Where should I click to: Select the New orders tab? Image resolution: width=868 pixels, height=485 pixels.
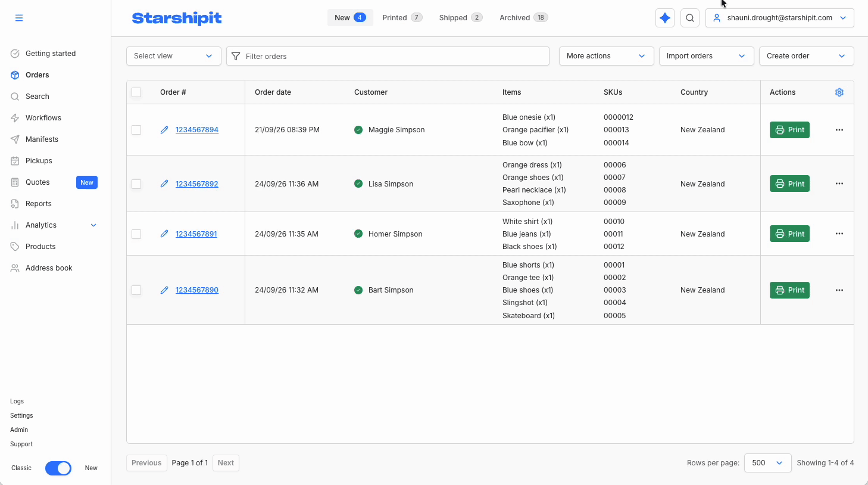(x=350, y=18)
